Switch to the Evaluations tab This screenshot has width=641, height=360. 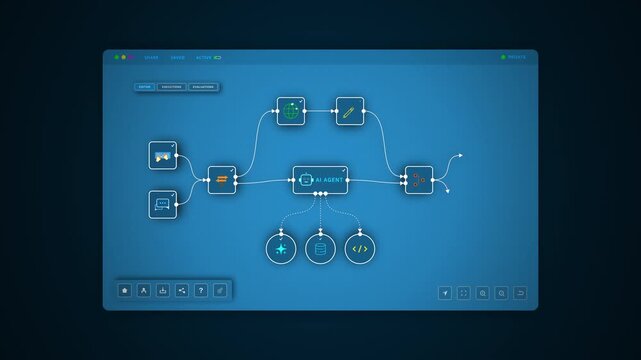[x=203, y=87]
